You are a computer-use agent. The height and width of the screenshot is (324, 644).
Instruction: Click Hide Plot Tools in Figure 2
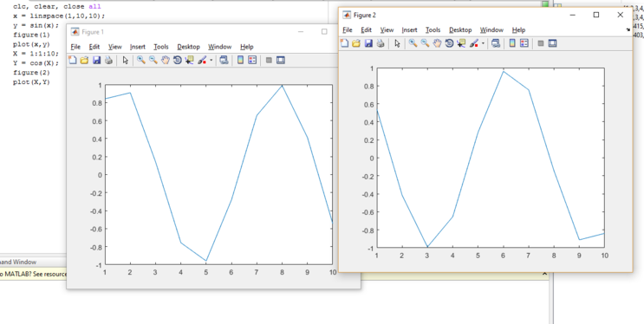pyautogui.click(x=541, y=43)
